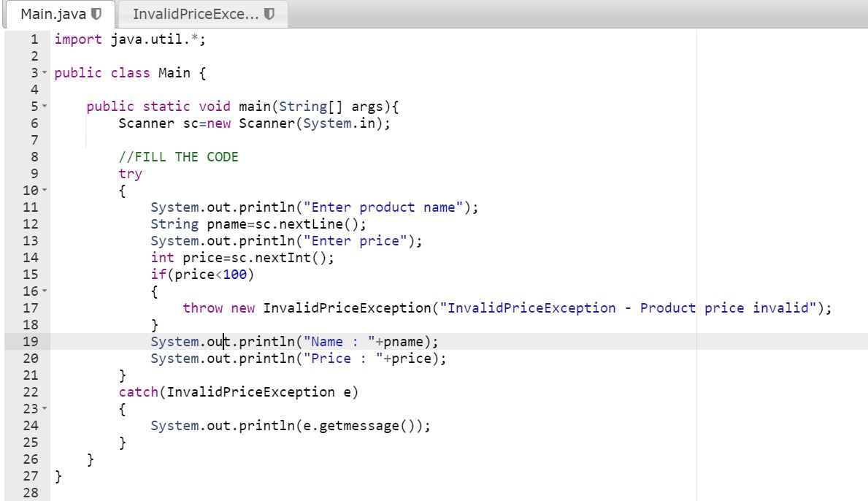The image size is (868, 501).
Task: Open the InvalidPriceExce... tab
Action: click(x=203, y=15)
